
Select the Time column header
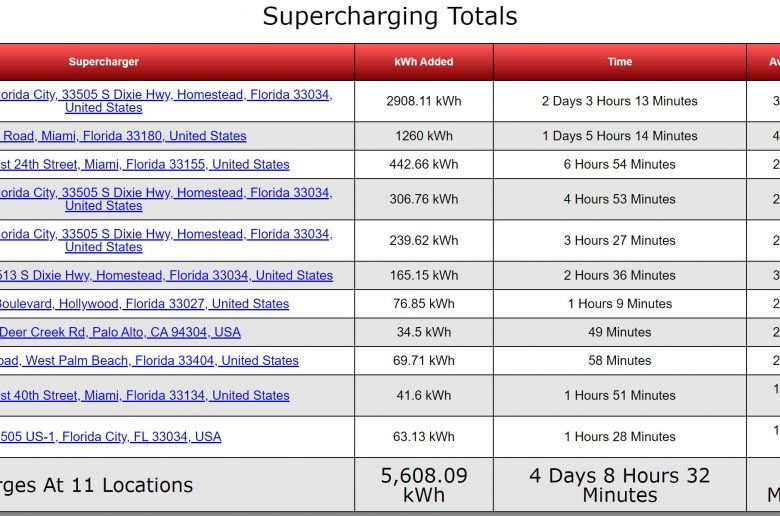[x=620, y=62]
